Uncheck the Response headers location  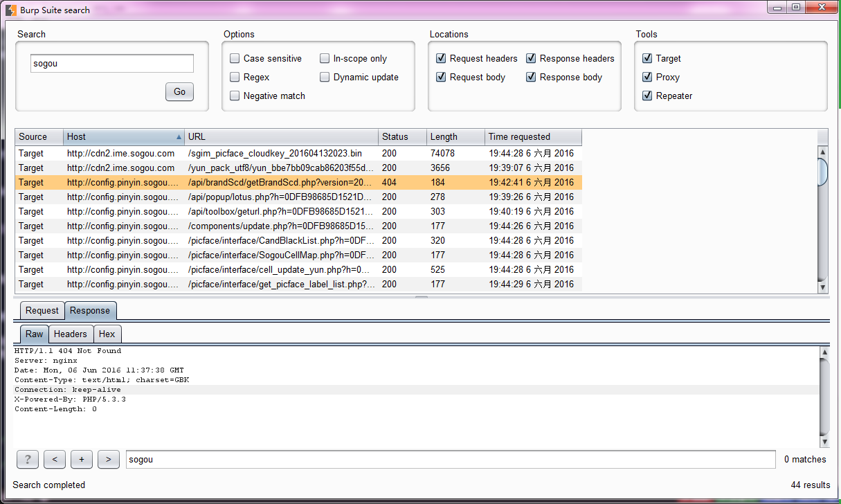(532, 59)
